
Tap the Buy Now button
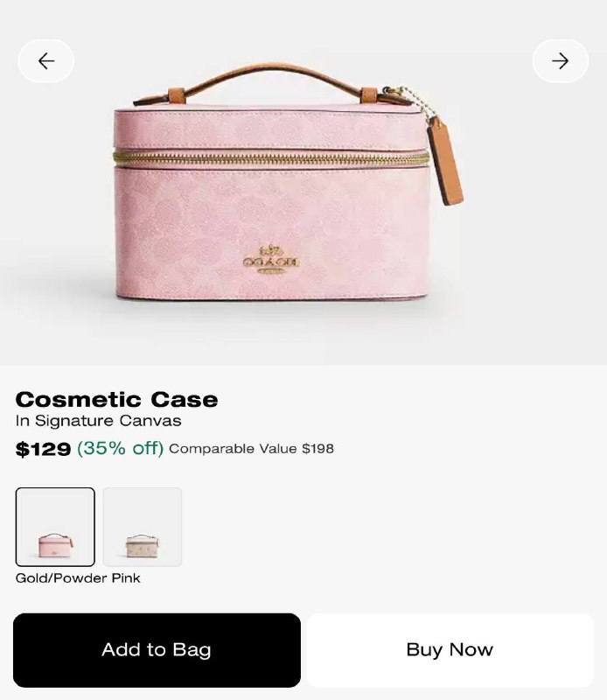(450, 650)
